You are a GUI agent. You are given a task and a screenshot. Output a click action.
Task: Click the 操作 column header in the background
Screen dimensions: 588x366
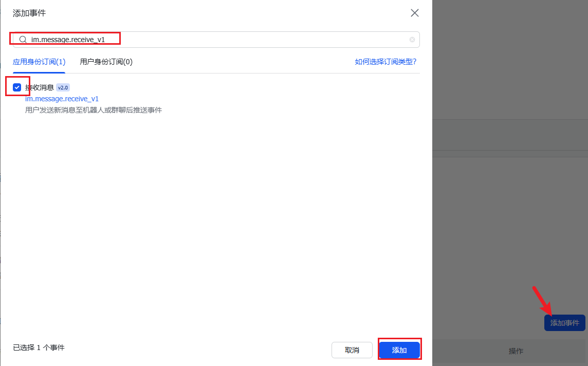tap(516, 351)
